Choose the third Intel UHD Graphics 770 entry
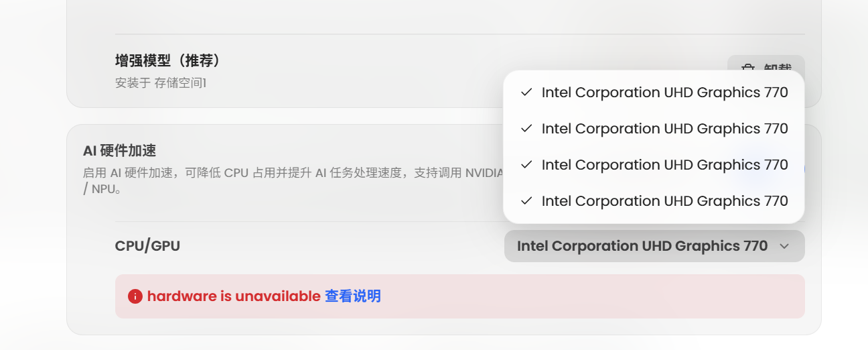The height and width of the screenshot is (350, 868). 654,165
